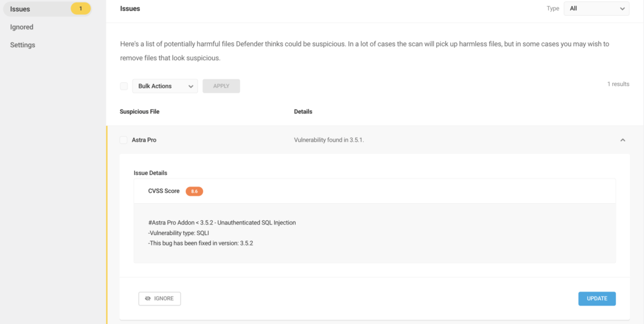644x324 pixels.
Task: Tick the select-all checkbox beside Bulk Actions
Action: [124, 86]
